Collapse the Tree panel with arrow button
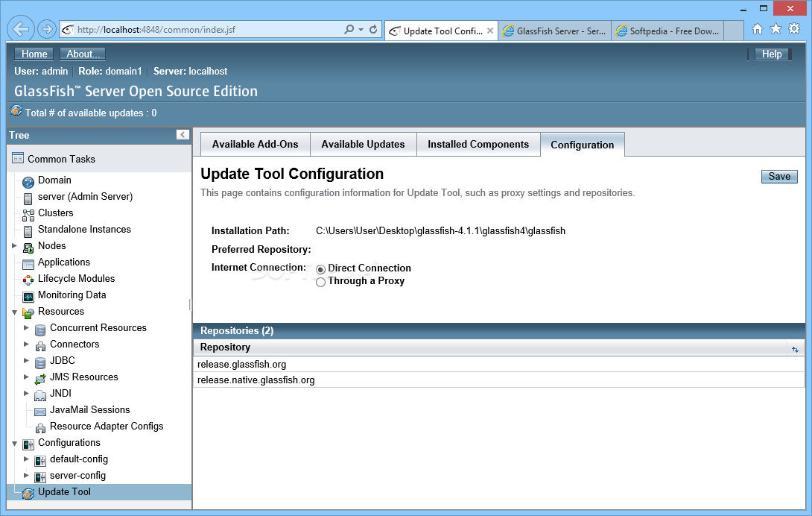Viewport: 812px width, 516px height. click(183, 135)
